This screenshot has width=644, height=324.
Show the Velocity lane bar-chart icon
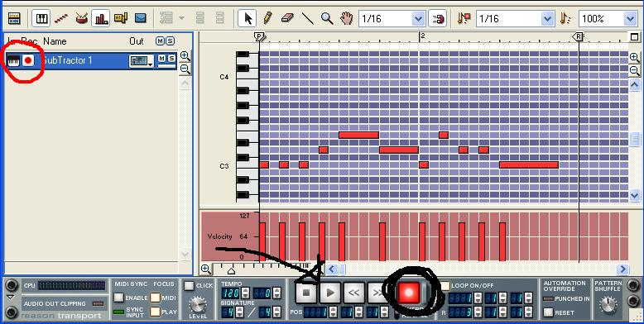pyautogui.click(x=101, y=18)
